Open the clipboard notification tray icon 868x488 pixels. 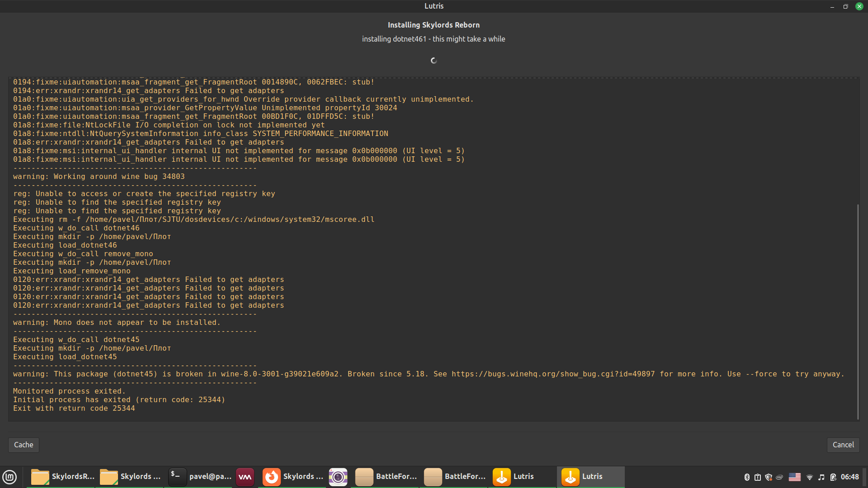tap(758, 477)
